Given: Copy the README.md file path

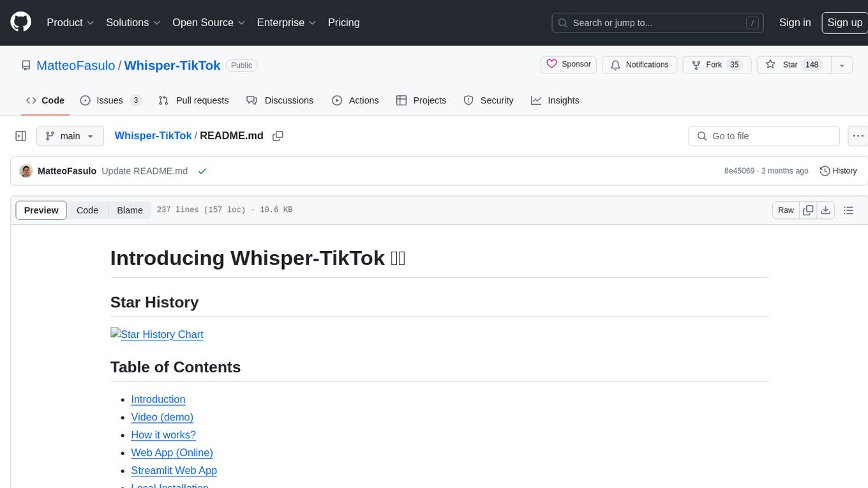Looking at the screenshot, I should (x=278, y=135).
